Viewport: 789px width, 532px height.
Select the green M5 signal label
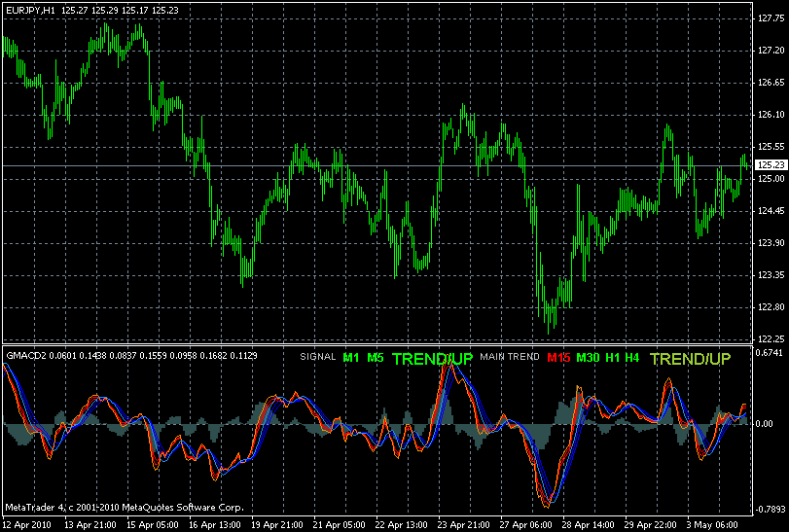pyautogui.click(x=375, y=358)
